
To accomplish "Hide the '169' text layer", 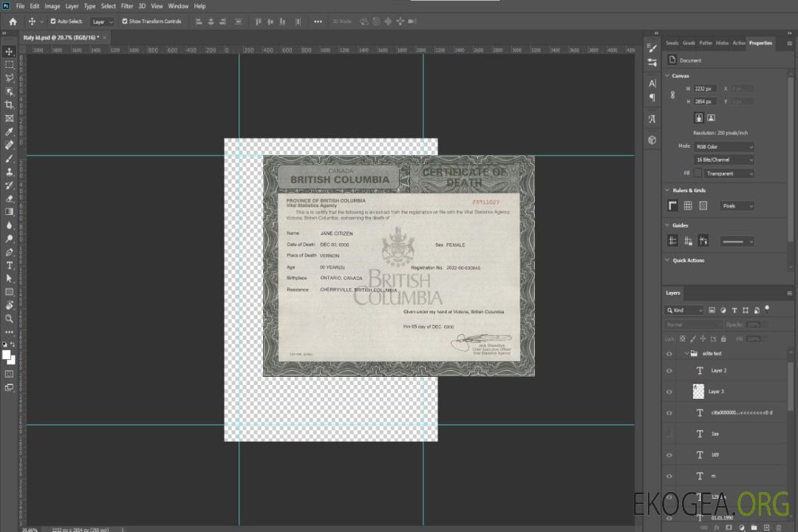I will pyautogui.click(x=669, y=455).
